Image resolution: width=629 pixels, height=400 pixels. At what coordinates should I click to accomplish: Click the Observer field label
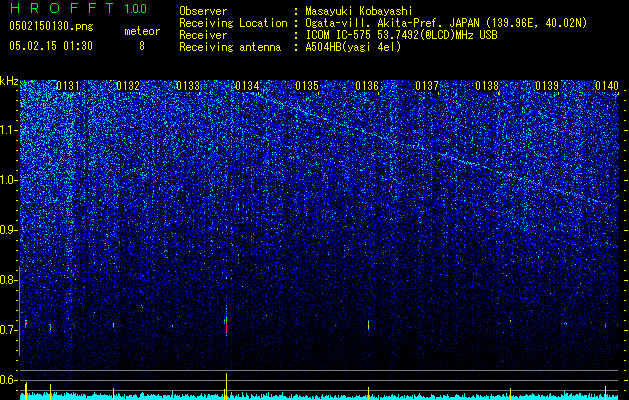click(x=203, y=11)
